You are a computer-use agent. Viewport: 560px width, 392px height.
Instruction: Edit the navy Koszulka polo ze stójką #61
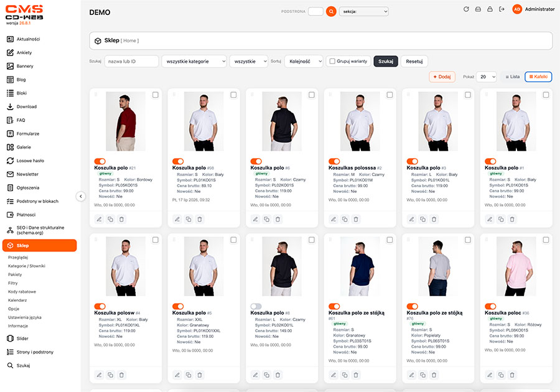pyautogui.click(x=334, y=375)
